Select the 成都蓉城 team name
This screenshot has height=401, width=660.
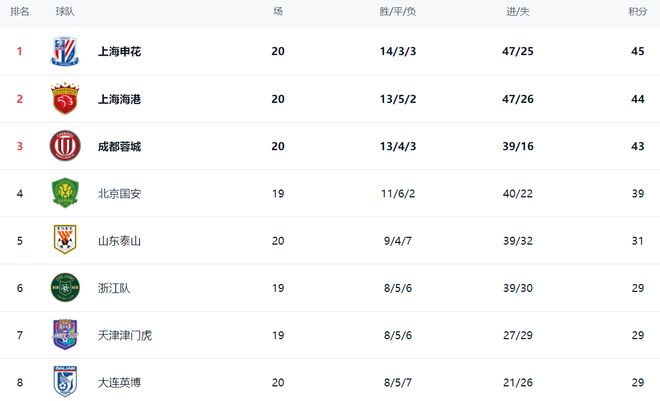click(119, 146)
